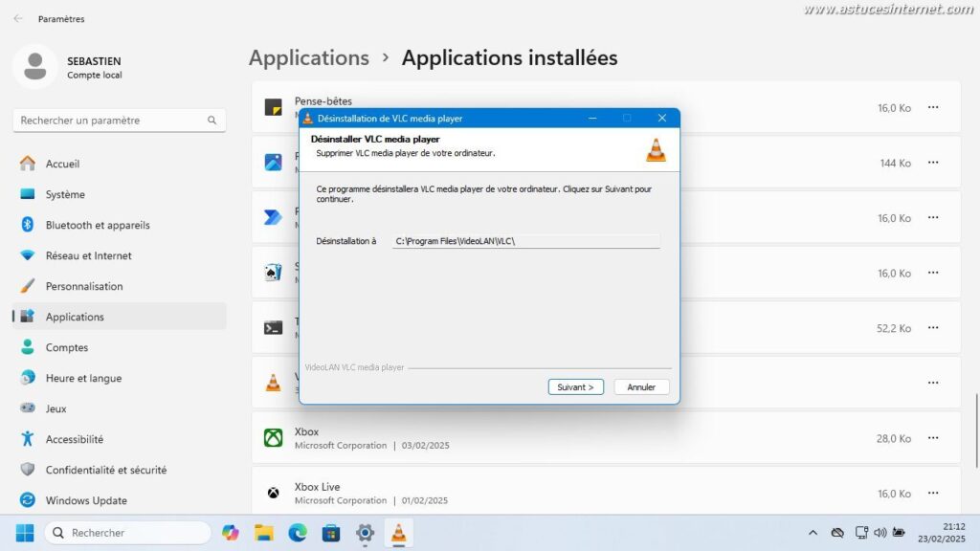Expand hidden icons in the system tray

[813, 533]
